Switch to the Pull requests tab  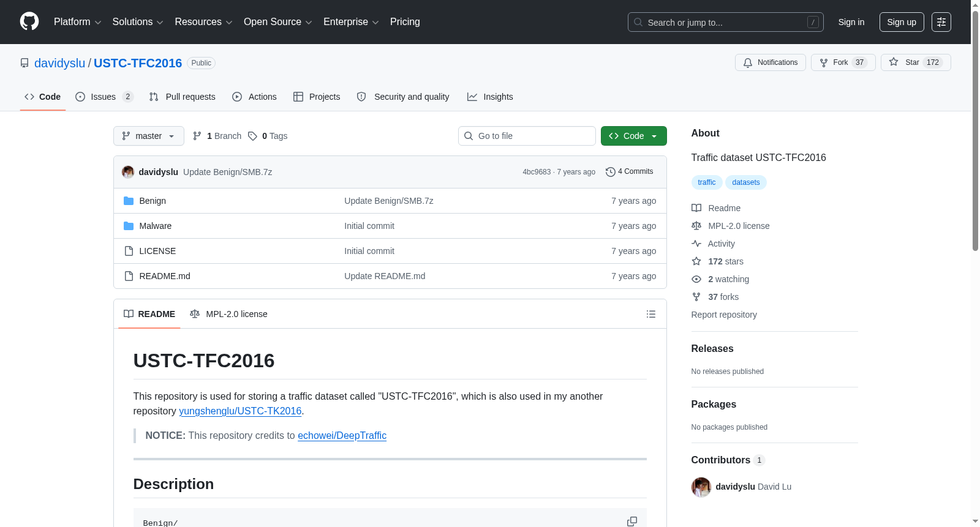tap(183, 97)
